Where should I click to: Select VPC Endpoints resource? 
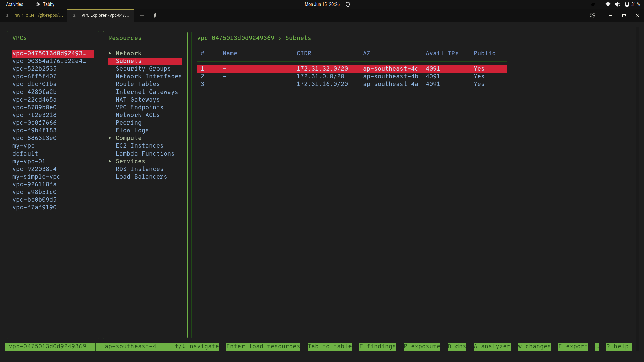pyautogui.click(x=140, y=107)
